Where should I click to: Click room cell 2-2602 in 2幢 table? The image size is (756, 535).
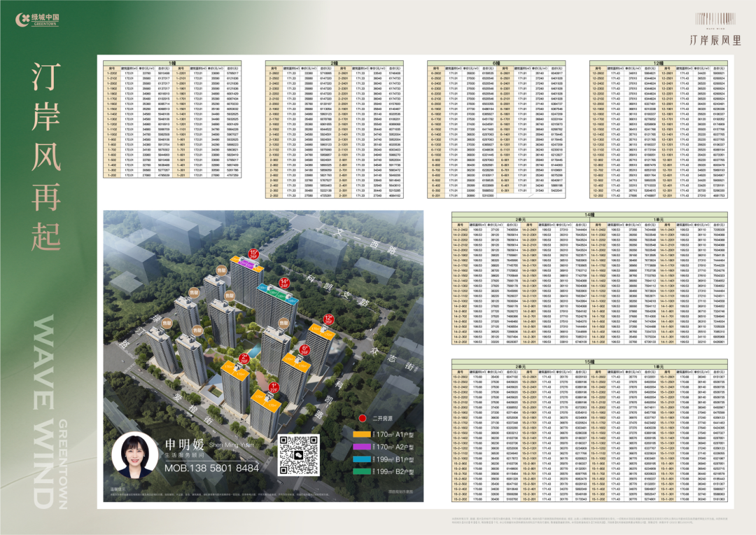(274, 74)
